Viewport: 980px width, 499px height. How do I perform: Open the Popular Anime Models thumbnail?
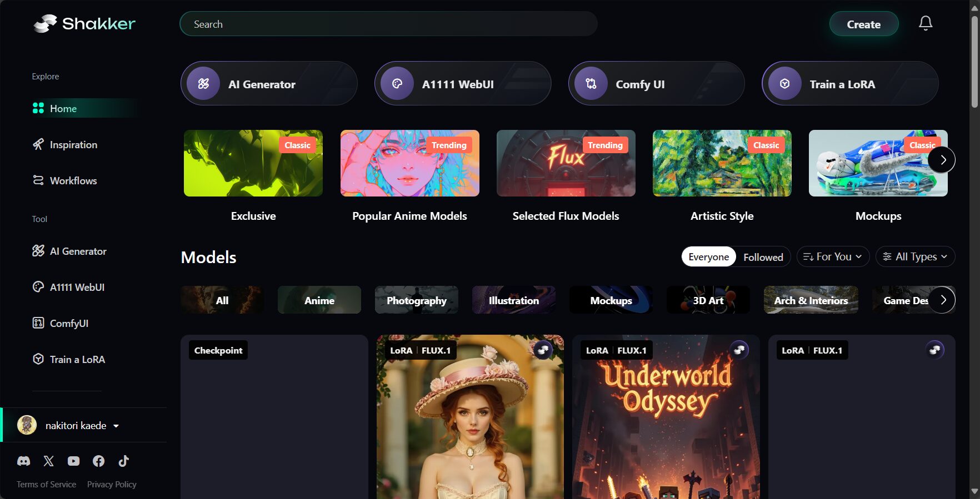click(409, 163)
